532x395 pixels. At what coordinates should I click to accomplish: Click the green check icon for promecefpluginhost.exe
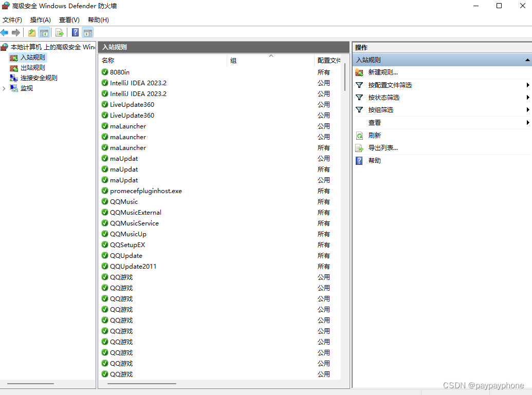[x=105, y=191]
